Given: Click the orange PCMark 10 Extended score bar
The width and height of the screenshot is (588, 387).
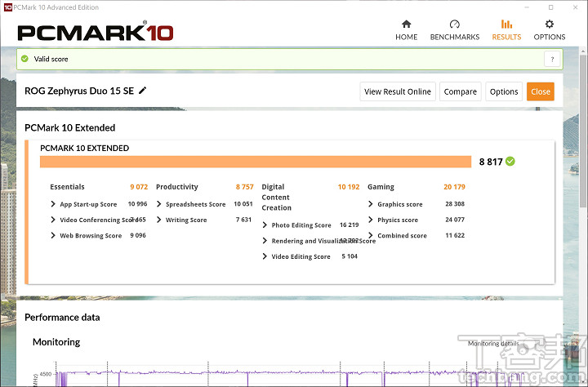Looking at the screenshot, I should click(256, 162).
